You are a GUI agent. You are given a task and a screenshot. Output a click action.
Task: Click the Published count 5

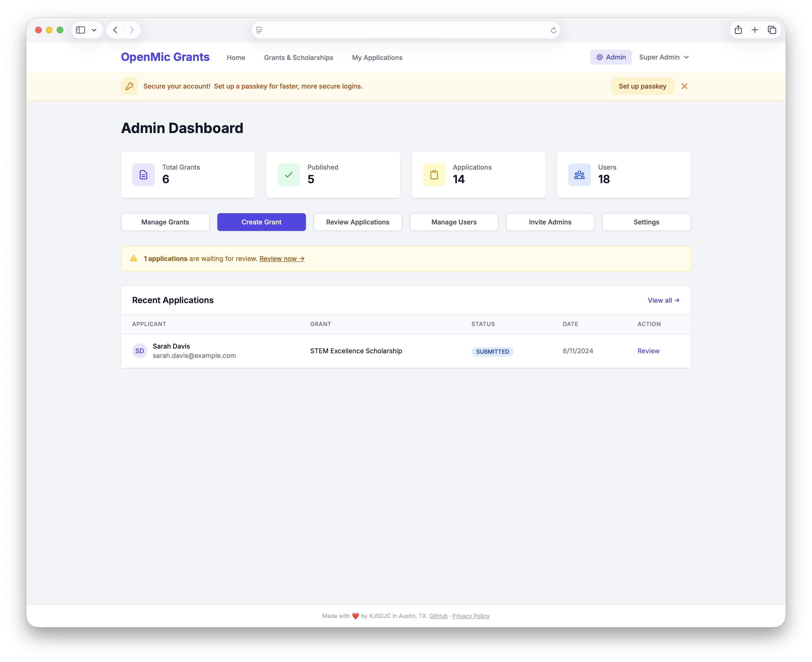[311, 179]
